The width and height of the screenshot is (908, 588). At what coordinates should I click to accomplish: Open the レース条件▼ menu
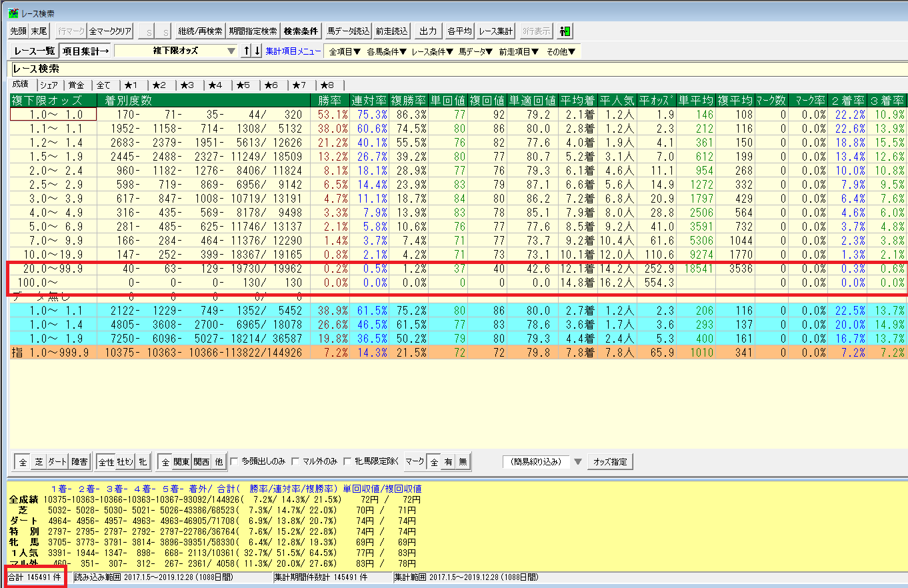click(432, 51)
